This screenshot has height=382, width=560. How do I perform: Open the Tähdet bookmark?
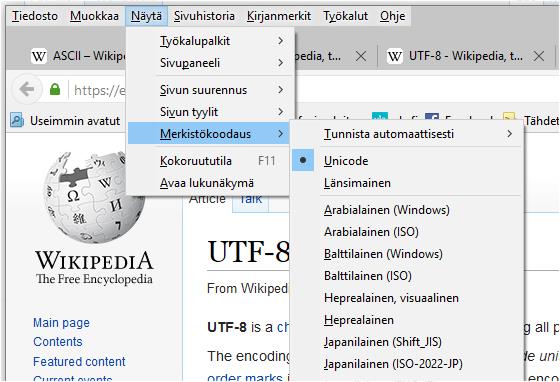pyautogui.click(x=532, y=120)
